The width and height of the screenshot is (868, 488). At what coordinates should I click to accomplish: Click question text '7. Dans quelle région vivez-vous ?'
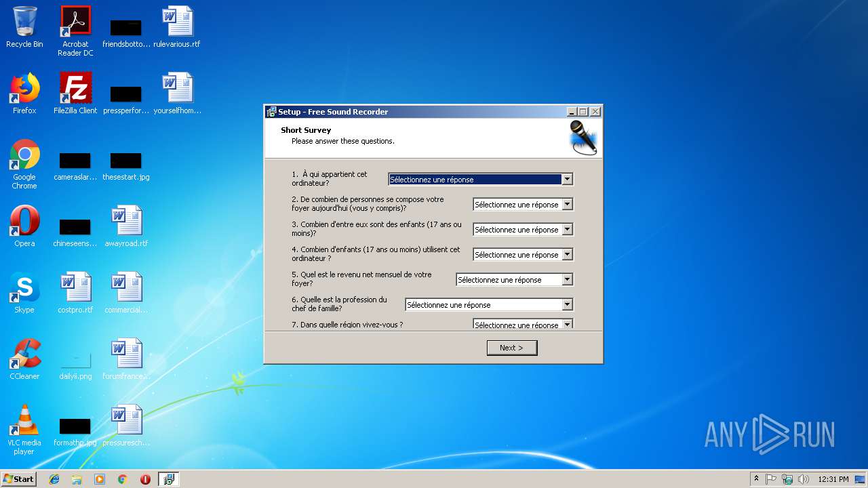[x=347, y=325]
